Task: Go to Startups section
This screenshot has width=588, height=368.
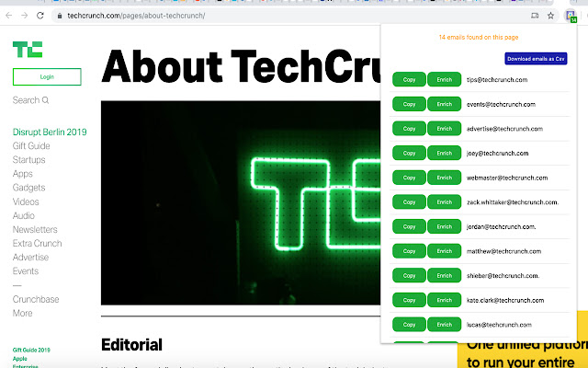Action: (x=28, y=160)
